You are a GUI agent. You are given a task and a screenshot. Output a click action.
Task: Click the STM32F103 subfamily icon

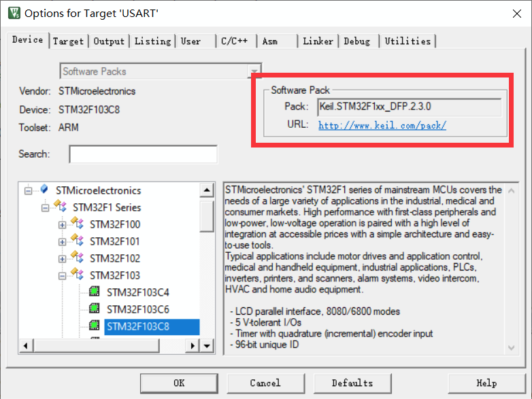[77, 273]
